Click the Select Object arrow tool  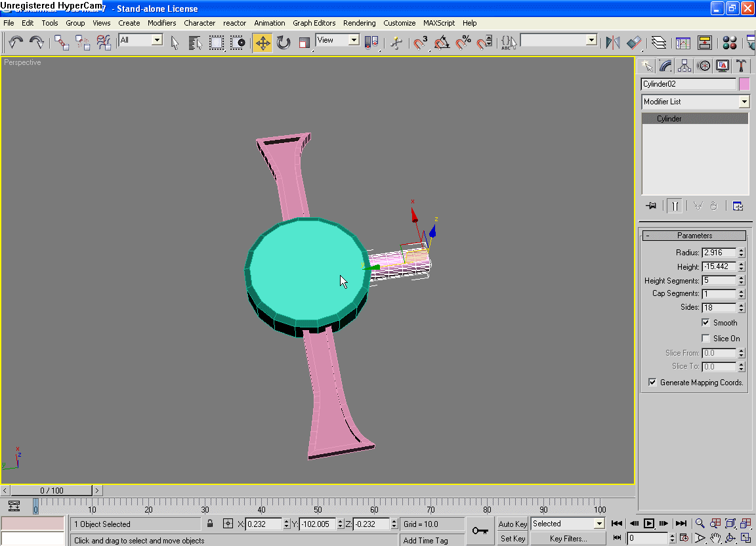(175, 43)
